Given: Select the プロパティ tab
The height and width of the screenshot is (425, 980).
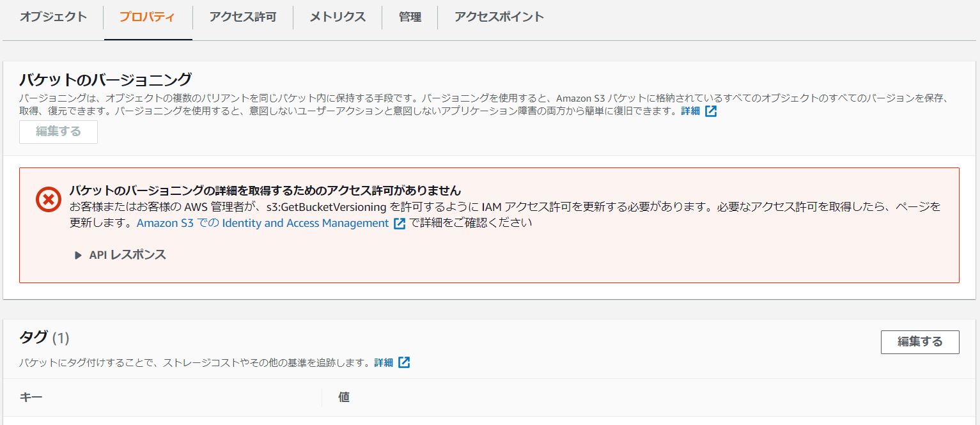Looking at the screenshot, I should click(147, 17).
